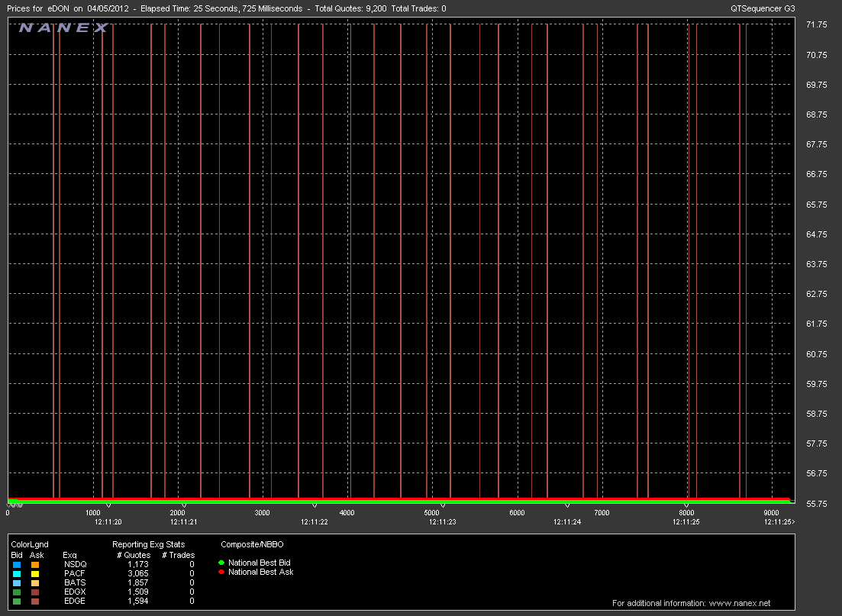
Task: Click the "12:11:25>" end-of-axis label
Action: pyautogui.click(x=779, y=522)
